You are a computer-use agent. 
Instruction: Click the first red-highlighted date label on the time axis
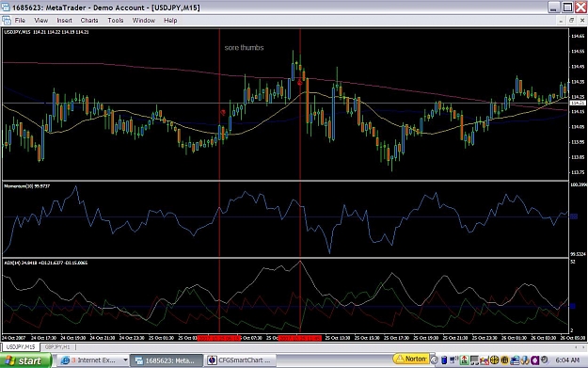pyautogui.click(x=219, y=338)
